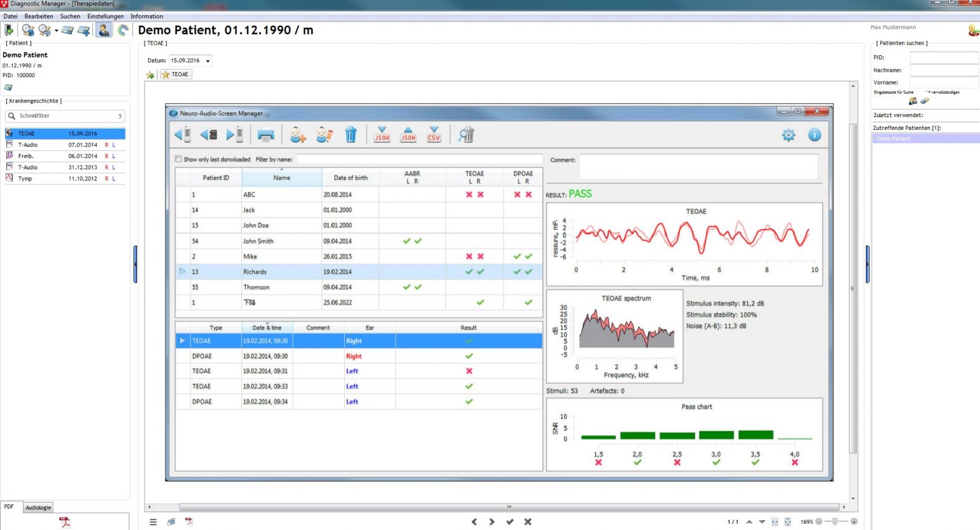
Task: Collapse the right panel with the blue side handle
Action: point(867,264)
